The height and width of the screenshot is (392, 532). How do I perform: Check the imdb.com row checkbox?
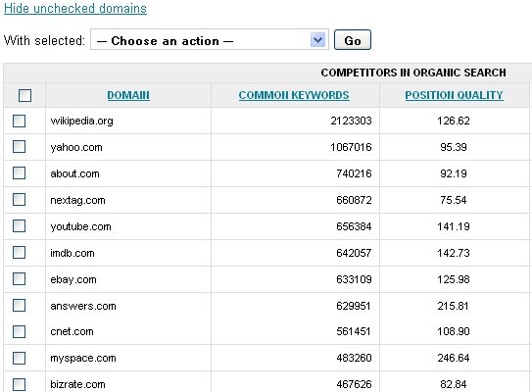[x=19, y=253]
